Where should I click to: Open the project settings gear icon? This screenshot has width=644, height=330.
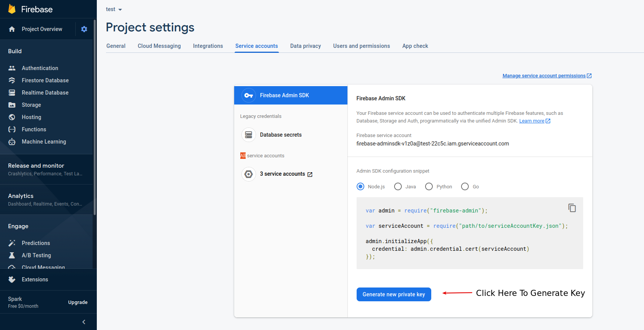point(84,29)
